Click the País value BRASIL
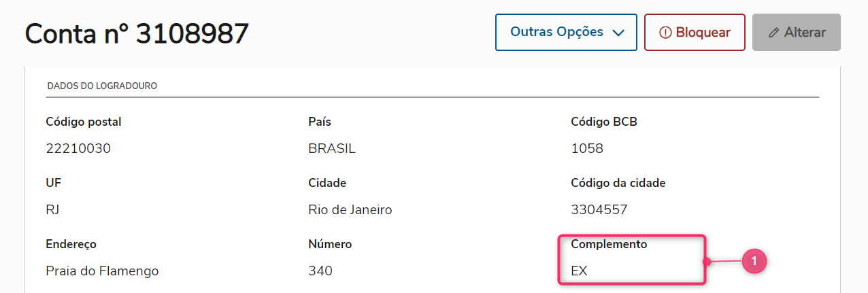 pos(332,149)
